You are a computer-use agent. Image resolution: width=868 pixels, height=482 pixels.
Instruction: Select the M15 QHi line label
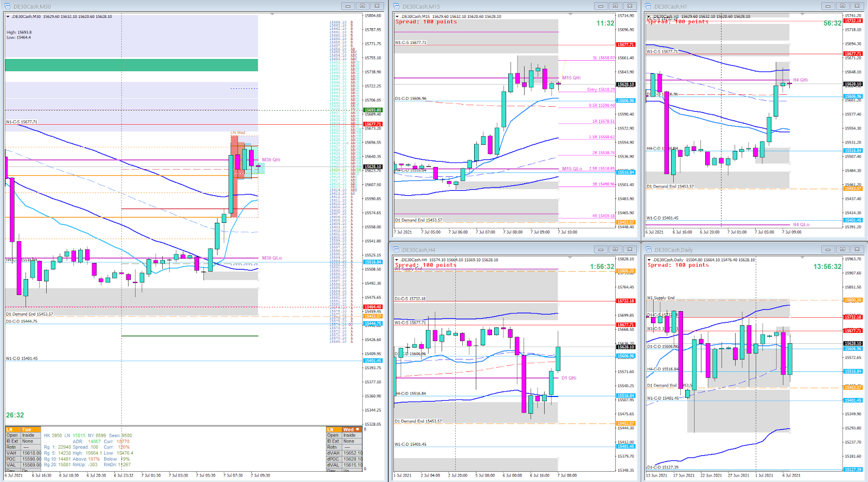coord(571,78)
